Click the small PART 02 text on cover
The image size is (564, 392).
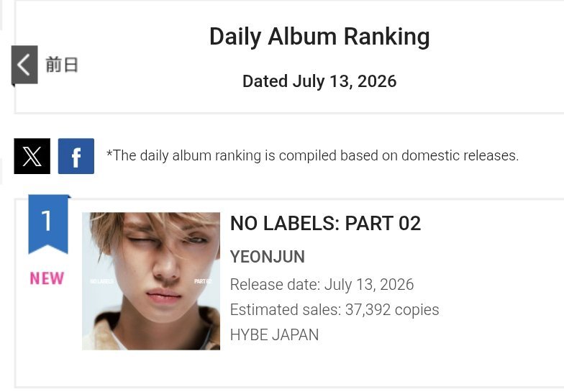203,281
